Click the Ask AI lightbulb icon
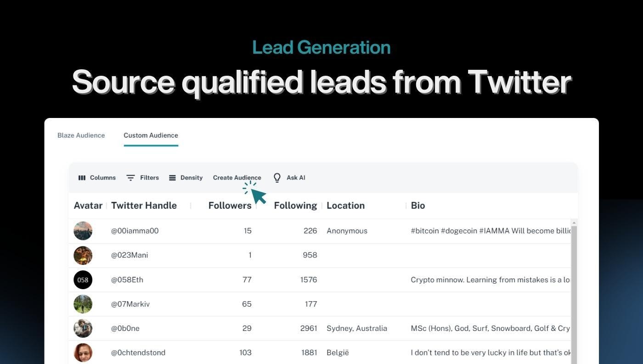 coord(277,178)
